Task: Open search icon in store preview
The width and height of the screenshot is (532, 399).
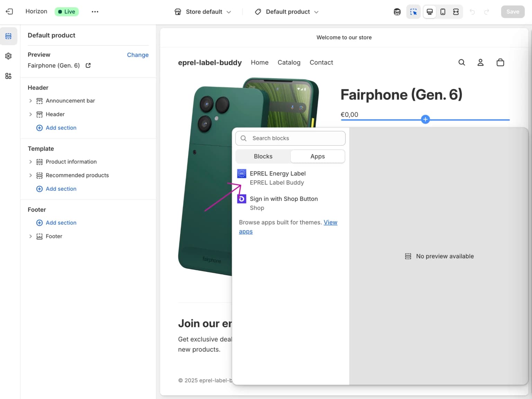Action: [x=462, y=62]
